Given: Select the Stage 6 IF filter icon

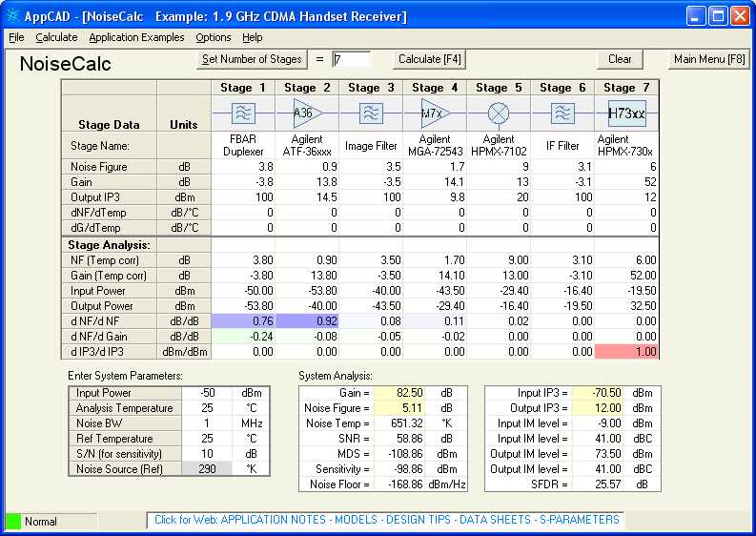Looking at the screenshot, I should pos(562,113).
